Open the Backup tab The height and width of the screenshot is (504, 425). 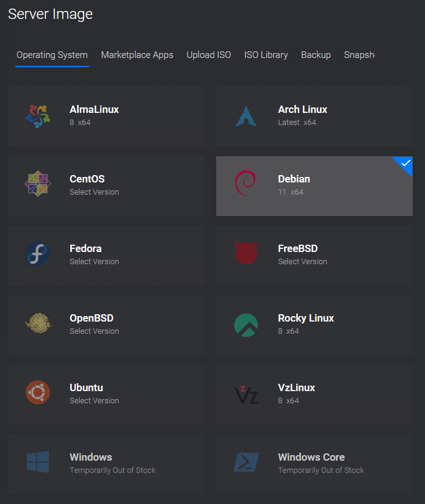tap(316, 55)
